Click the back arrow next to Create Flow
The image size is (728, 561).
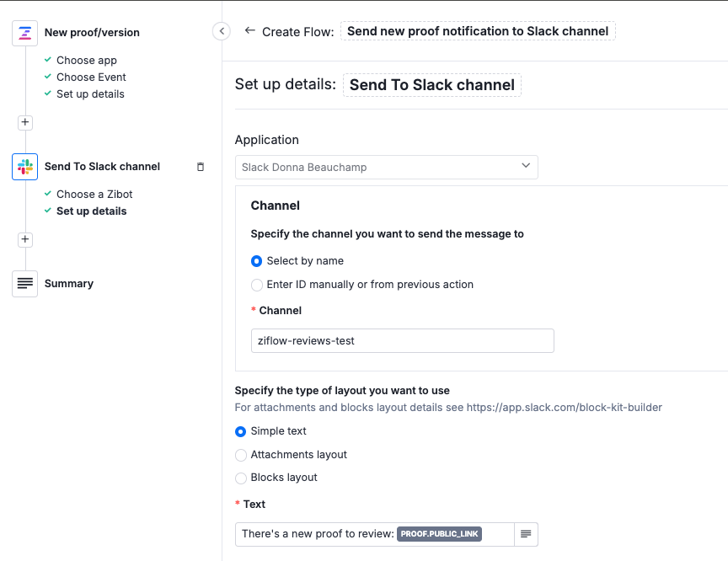[x=249, y=31]
